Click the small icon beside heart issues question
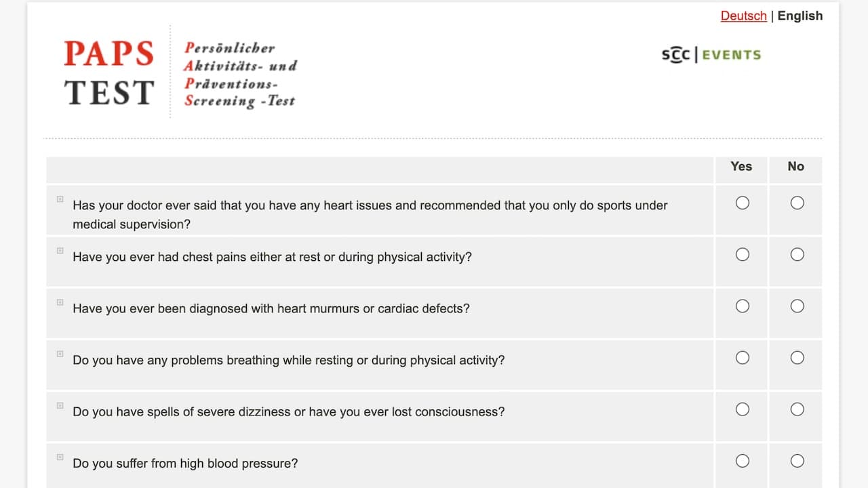The height and width of the screenshot is (488, 868). [x=60, y=199]
